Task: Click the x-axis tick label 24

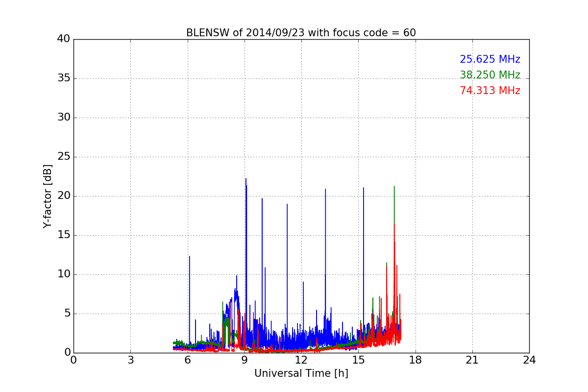Action: (529, 360)
